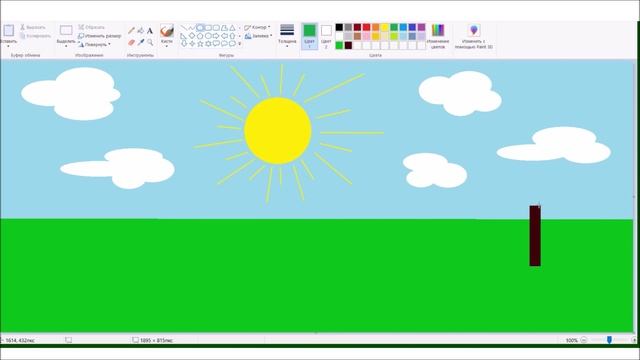Image resolution: width=640 pixels, height=360 pixels.
Task: Open Edit with Paint 3D
Action: click(x=473, y=36)
